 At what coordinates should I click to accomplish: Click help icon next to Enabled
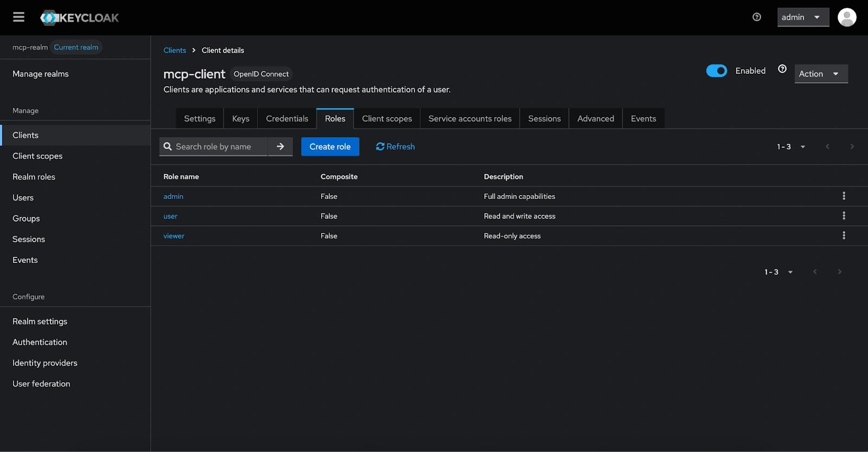[782, 69]
